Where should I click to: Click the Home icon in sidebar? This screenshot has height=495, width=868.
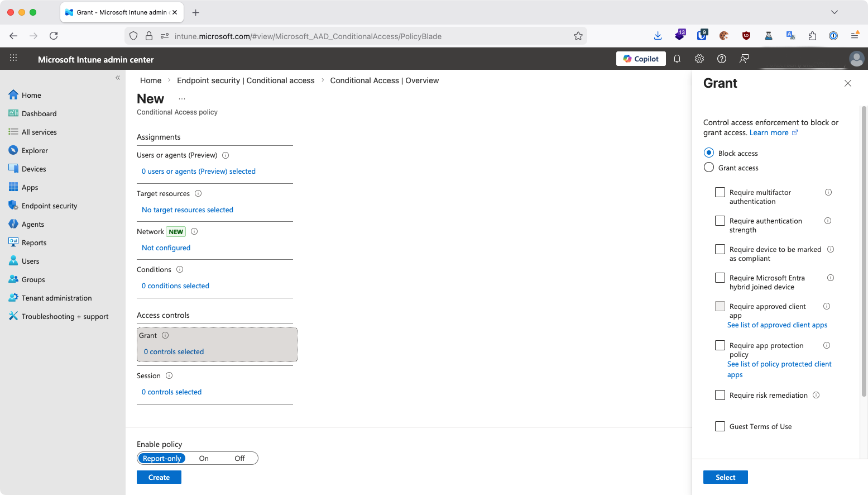pyautogui.click(x=13, y=95)
